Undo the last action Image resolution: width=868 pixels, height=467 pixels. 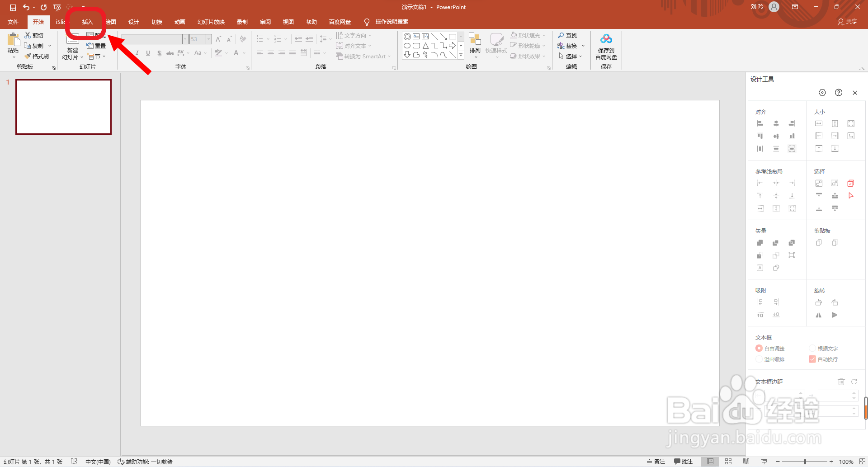pyautogui.click(x=26, y=7)
